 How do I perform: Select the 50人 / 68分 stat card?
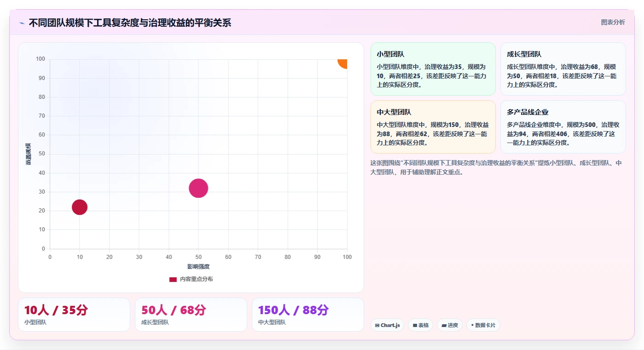191,315
